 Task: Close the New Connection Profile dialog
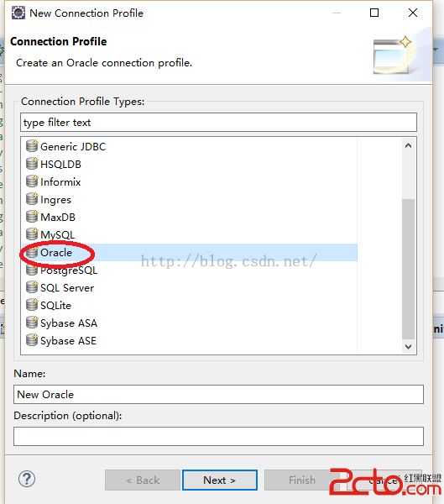click(413, 13)
